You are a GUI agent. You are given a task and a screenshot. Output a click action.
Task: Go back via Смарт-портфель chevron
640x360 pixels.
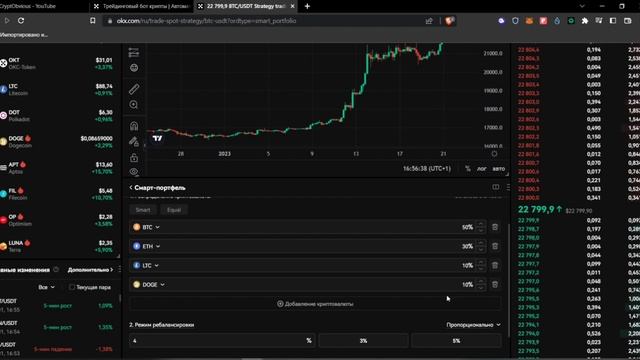(131, 188)
